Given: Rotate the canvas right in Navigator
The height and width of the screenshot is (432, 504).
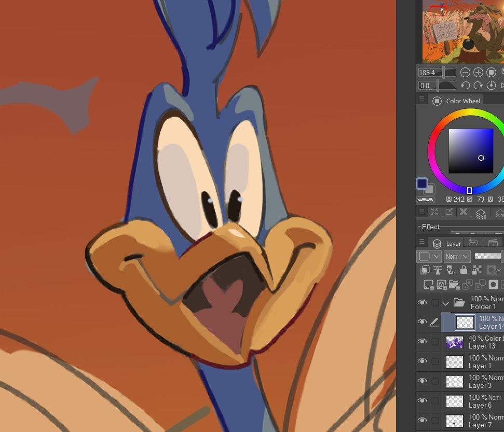Looking at the screenshot, I should point(478,86).
